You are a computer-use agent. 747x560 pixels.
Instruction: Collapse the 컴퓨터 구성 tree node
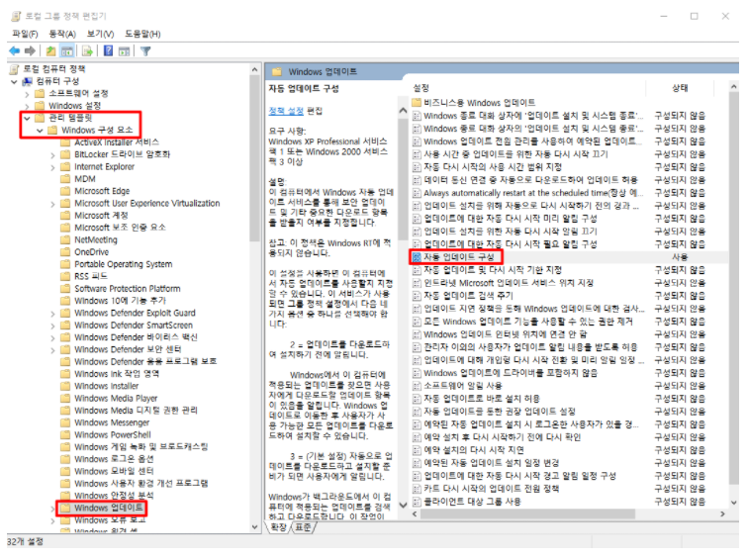[14, 81]
